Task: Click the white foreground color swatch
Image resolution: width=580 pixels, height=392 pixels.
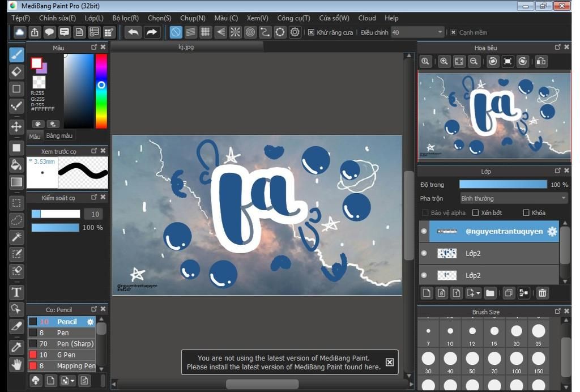Action: pyautogui.click(x=36, y=63)
